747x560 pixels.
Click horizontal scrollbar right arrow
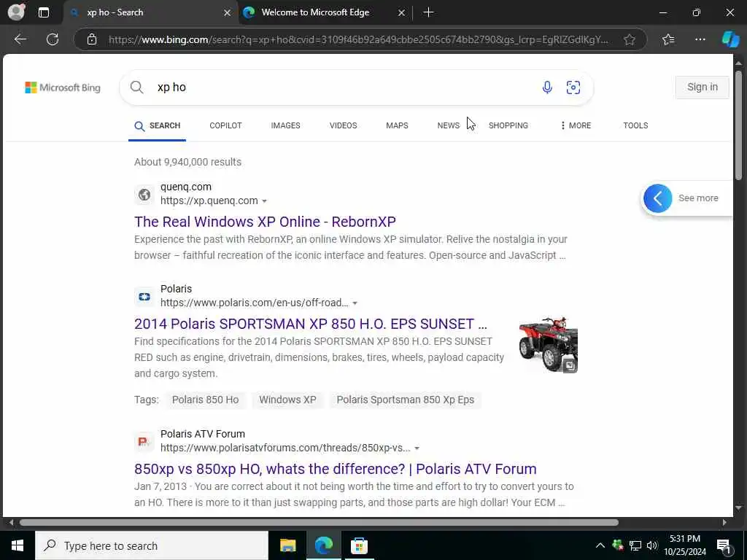tap(724, 522)
